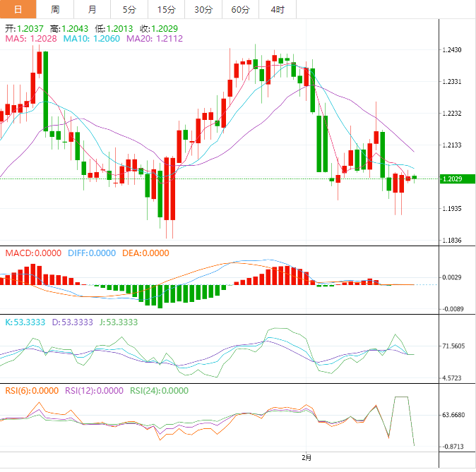Switch to the 日 daily chart tab
476x472 pixels.
(x=18, y=9)
